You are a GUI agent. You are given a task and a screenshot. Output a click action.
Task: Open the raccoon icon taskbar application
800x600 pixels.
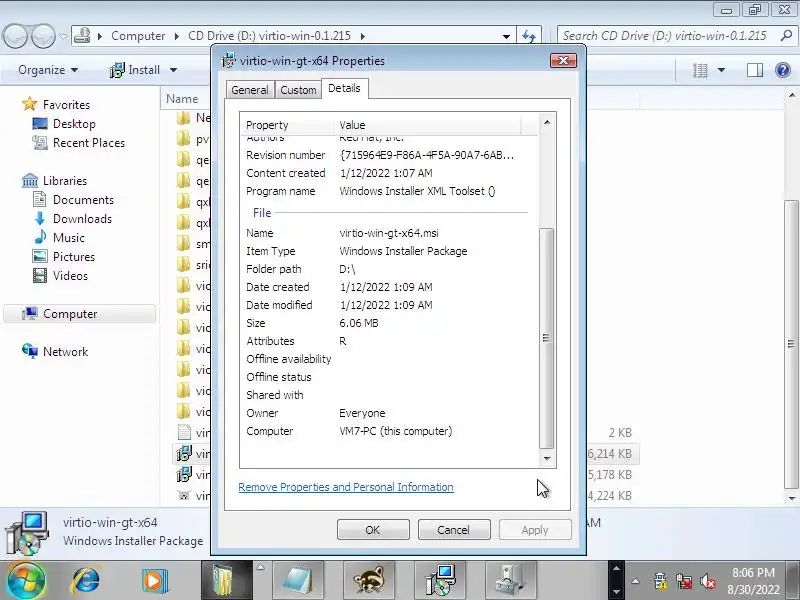point(368,581)
